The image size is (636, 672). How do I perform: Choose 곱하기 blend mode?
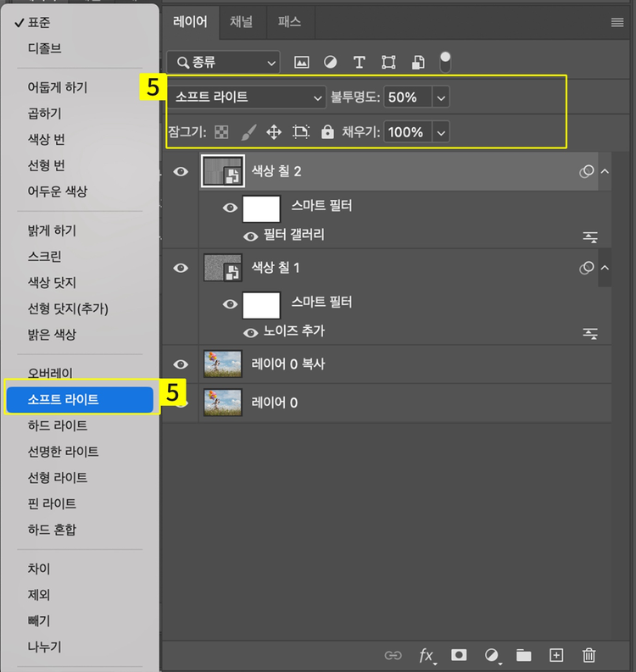[x=45, y=114]
